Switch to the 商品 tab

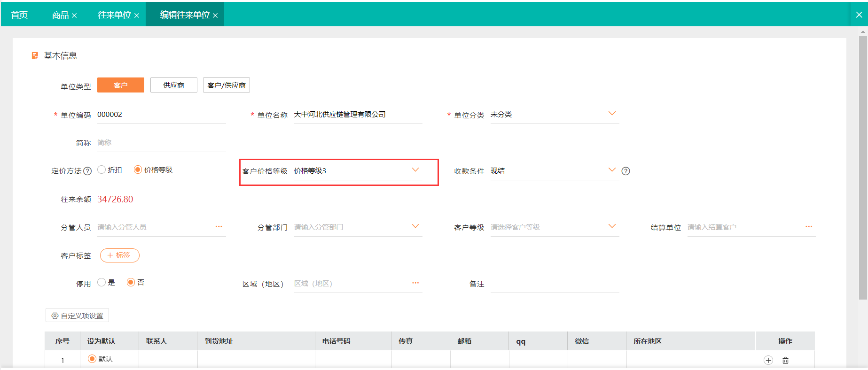pos(60,15)
